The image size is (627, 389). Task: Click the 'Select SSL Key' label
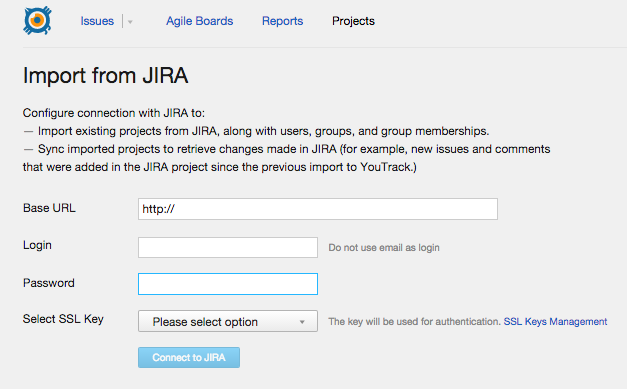click(x=63, y=319)
